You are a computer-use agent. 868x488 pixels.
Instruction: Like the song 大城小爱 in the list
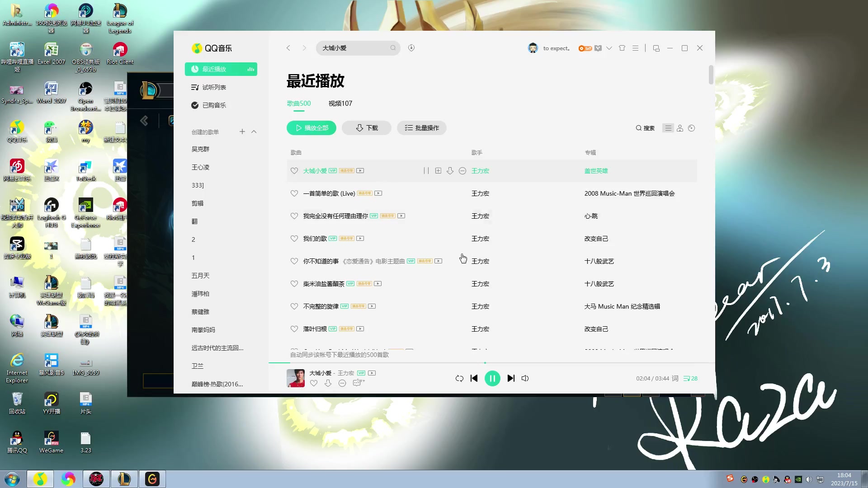click(x=294, y=171)
